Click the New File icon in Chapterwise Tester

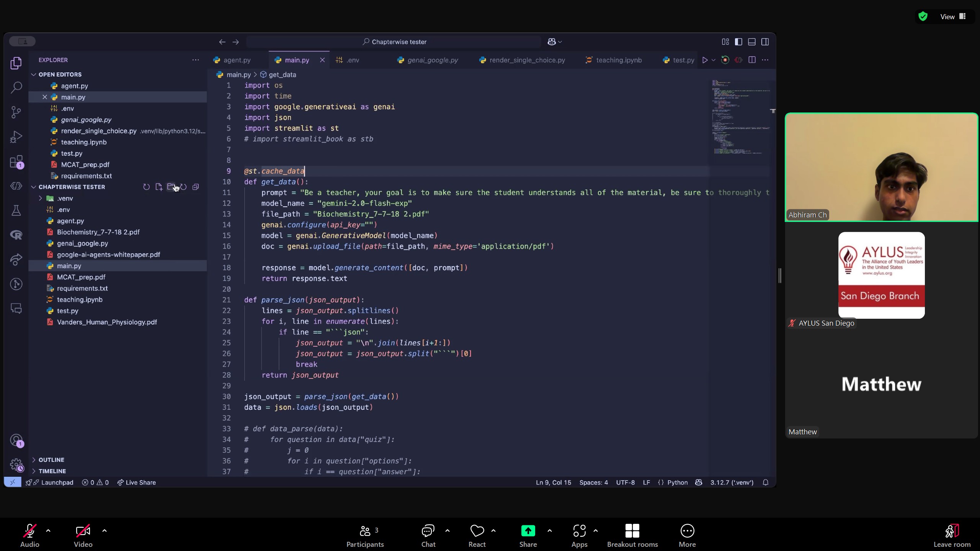coord(158,187)
